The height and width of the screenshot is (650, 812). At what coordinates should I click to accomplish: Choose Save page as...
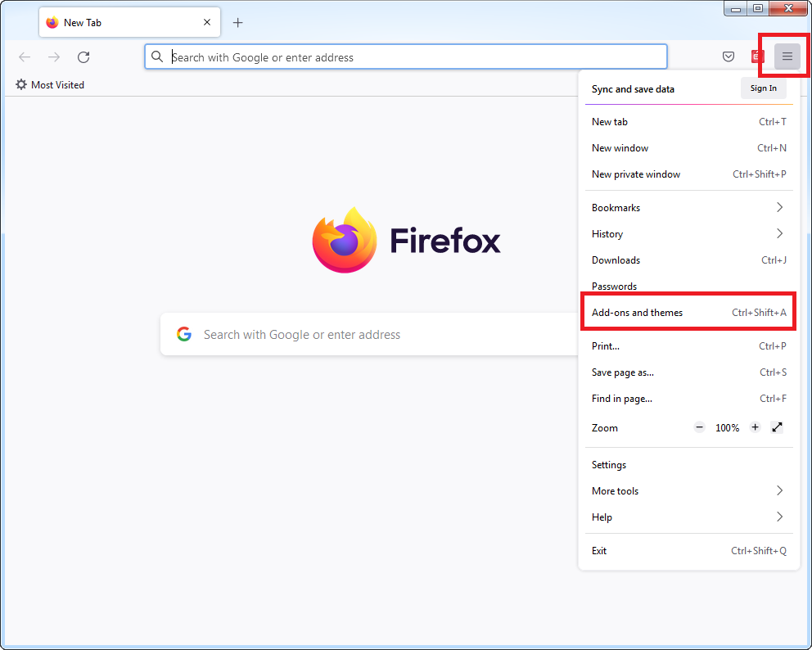click(x=688, y=372)
